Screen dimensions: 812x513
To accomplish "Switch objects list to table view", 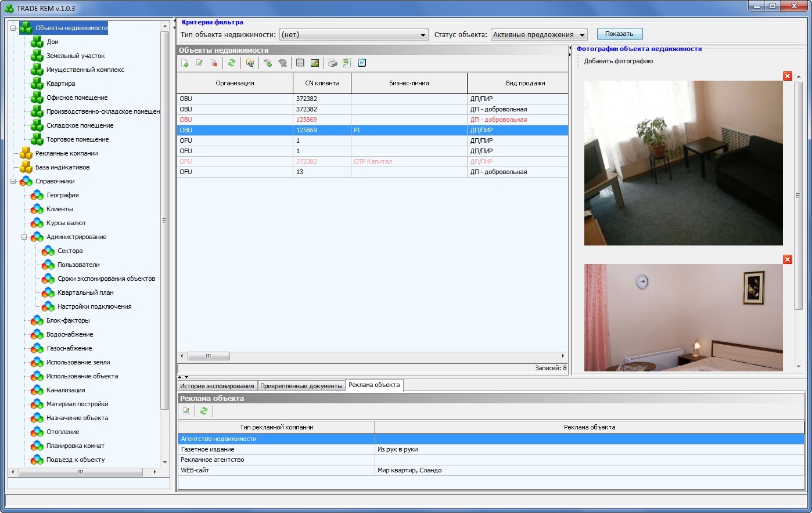I will pos(300,63).
